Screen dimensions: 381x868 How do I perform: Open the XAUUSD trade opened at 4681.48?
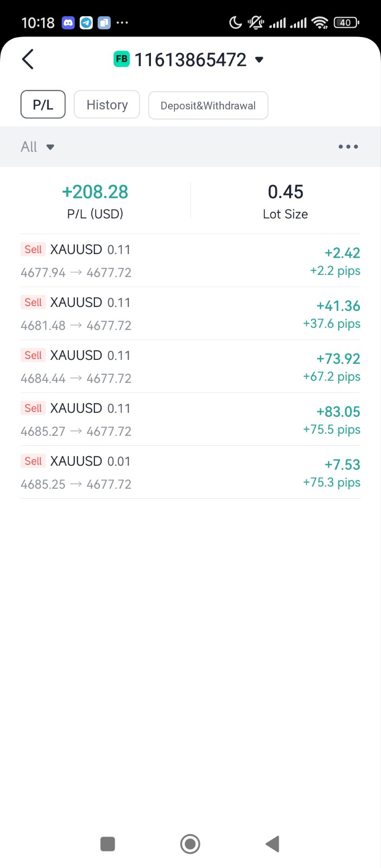(x=190, y=314)
